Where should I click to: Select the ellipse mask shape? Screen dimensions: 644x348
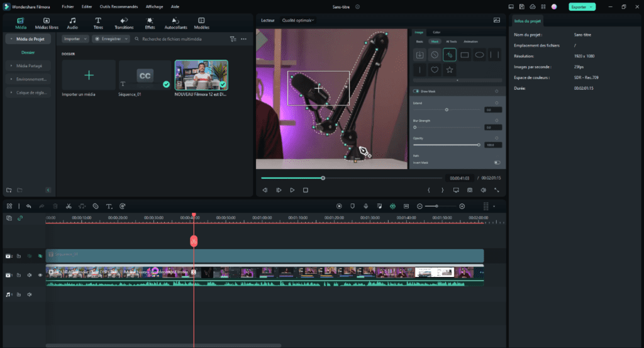pos(479,55)
